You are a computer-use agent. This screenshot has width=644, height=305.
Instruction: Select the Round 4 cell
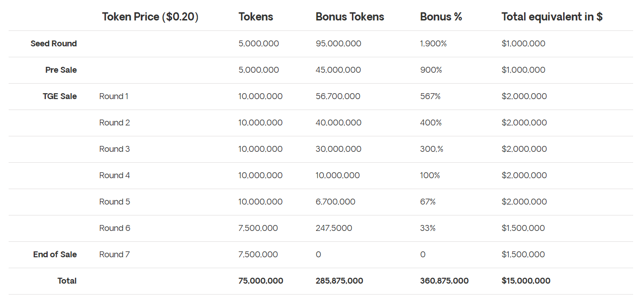click(x=114, y=175)
